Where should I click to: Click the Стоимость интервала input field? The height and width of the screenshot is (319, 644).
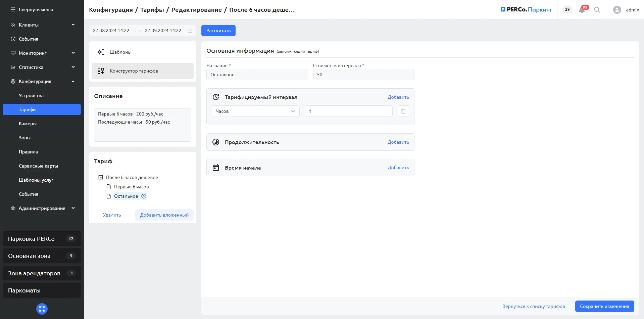click(x=363, y=75)
